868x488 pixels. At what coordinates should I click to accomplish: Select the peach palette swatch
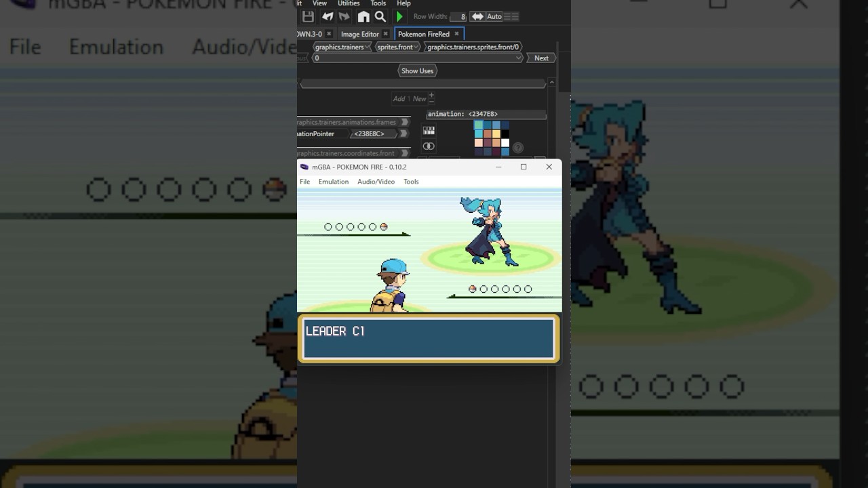[x=479, y=142]
